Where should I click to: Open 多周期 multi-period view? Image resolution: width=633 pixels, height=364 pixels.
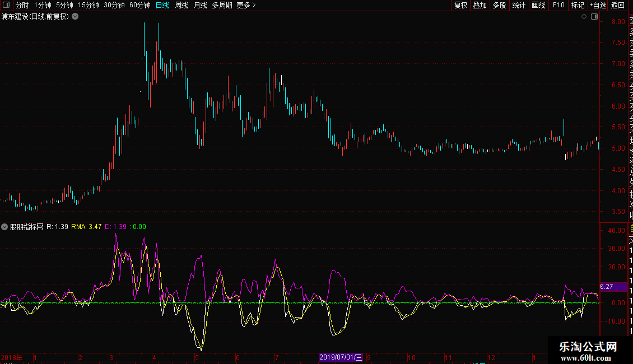222,5
